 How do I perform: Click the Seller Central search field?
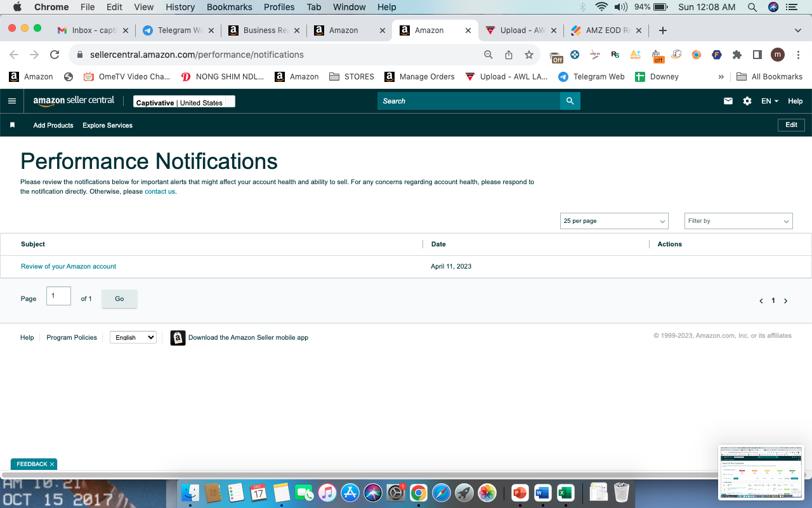tap(469, 101)
